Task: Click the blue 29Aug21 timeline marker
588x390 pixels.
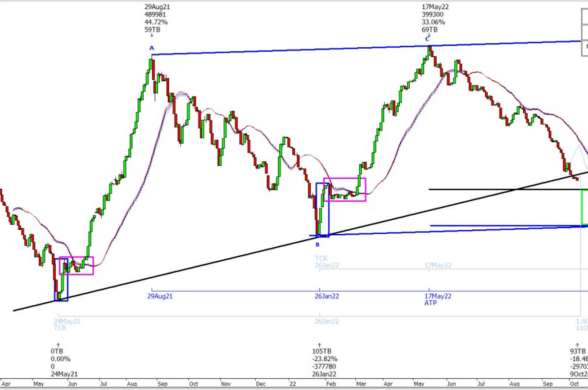Action: (x=161, y=296)
